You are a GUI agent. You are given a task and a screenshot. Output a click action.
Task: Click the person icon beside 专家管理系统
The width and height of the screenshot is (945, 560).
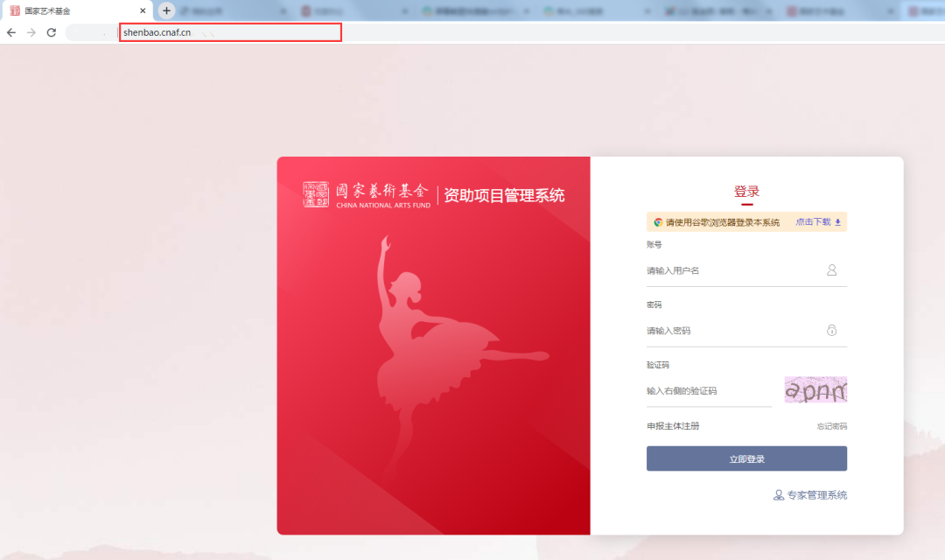pos(779,495)
